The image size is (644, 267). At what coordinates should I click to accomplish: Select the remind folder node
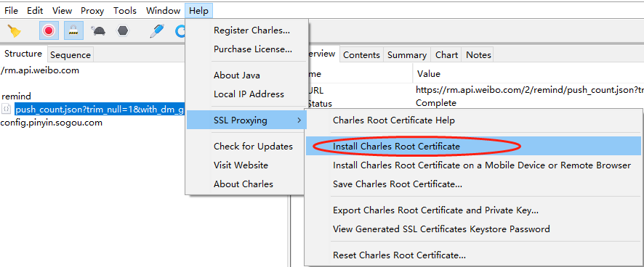coord(17,96)
